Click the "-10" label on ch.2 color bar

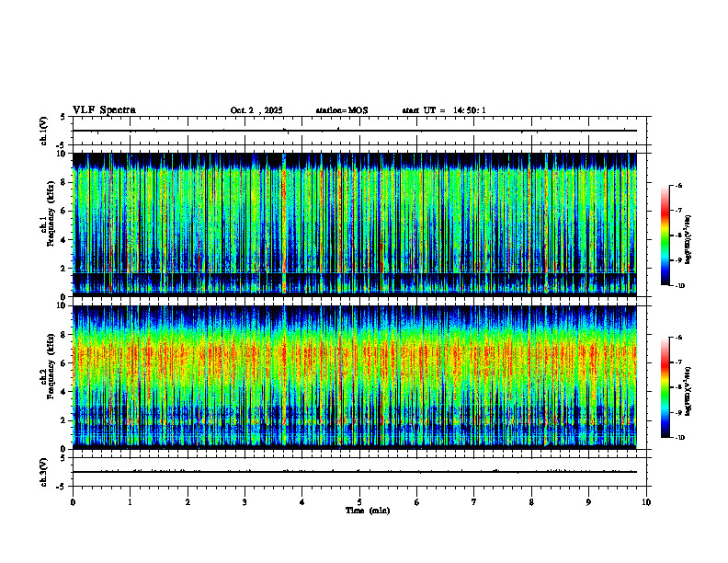coord(679,438)
